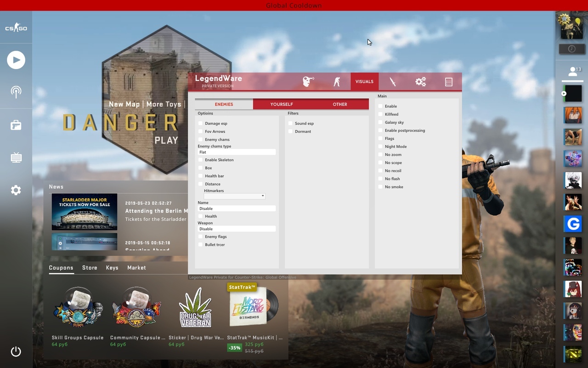588x368 pixels.
Task: Open the Name dropdown showing Disable
Action: (237, 208)
